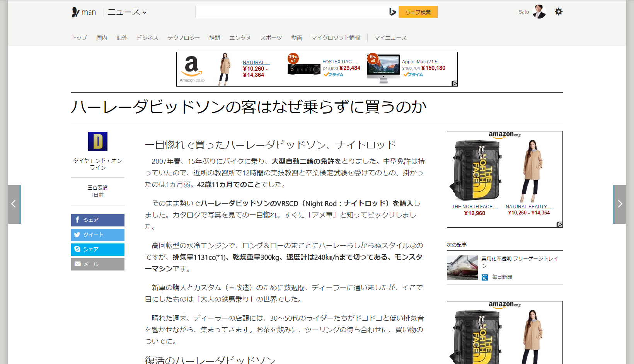Select the 動画 nav item

[297, 37]
